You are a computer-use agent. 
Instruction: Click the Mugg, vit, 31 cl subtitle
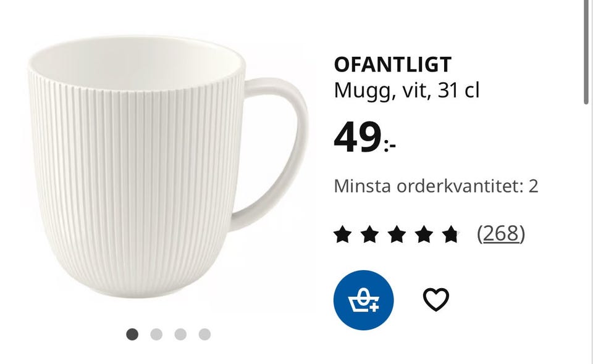coord(408,91)
